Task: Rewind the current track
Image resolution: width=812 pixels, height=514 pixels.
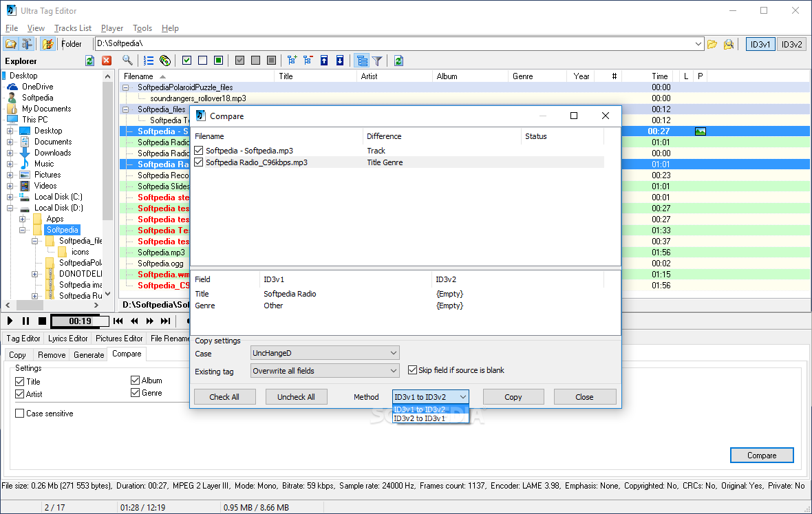Action: click(134, 321)
